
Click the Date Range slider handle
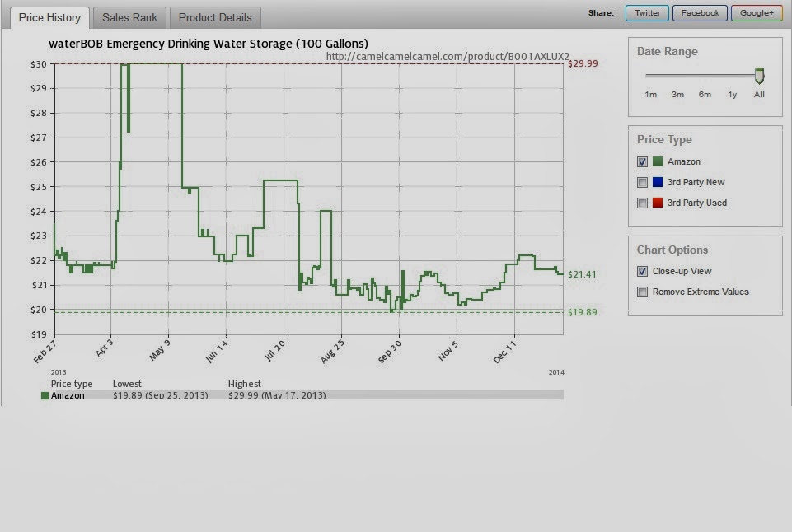point(759,76)
